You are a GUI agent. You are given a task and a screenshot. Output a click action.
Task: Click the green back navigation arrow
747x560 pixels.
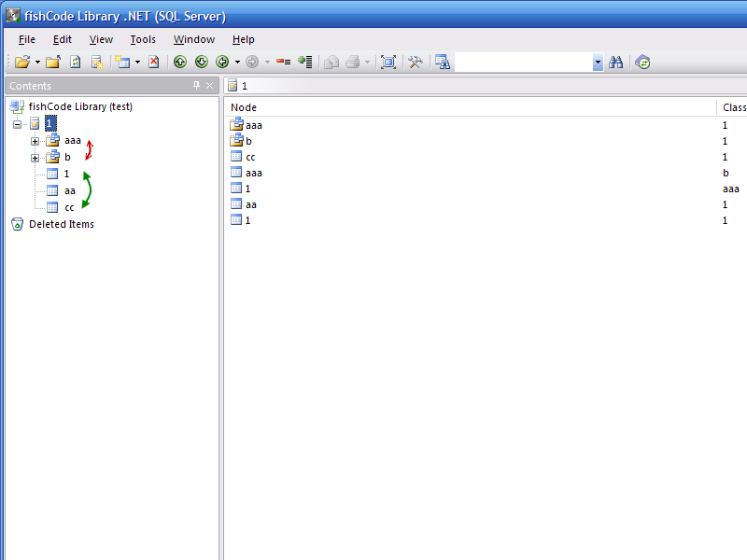point(222,62)
